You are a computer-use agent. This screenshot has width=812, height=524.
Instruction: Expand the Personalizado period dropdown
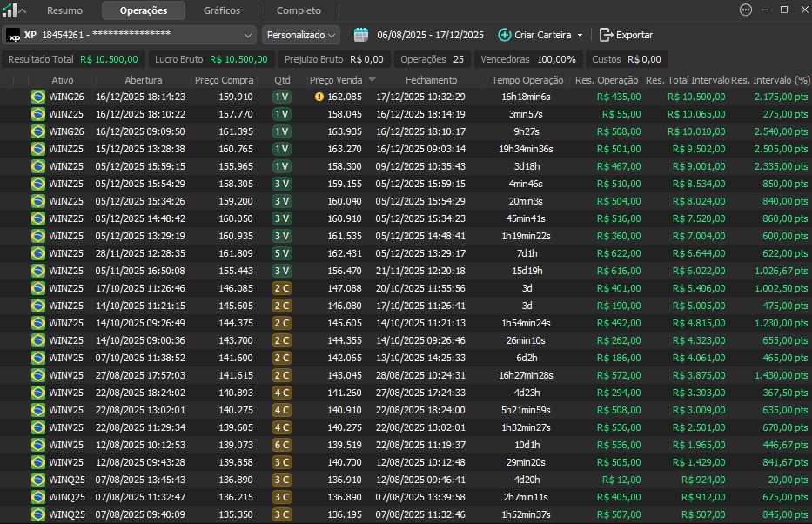[301, 35]
